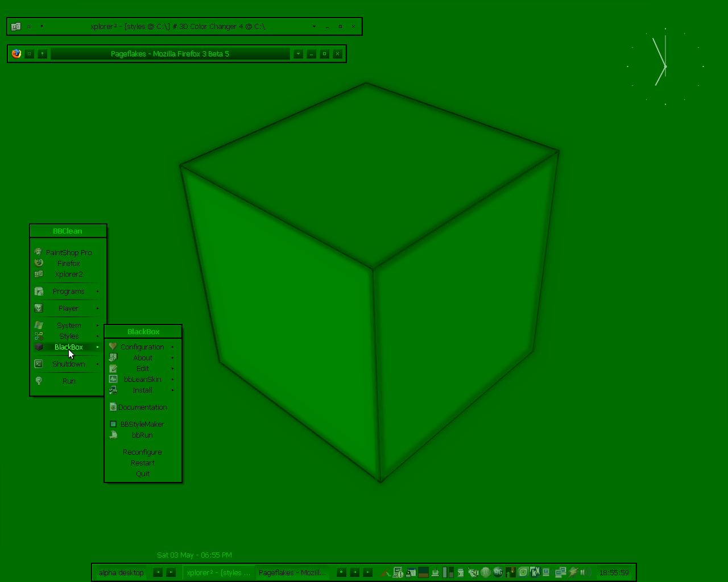Click the Firefox icon on the Pageflakes title bar
Screen dimensions: 728x582
(x=16, y=53)
